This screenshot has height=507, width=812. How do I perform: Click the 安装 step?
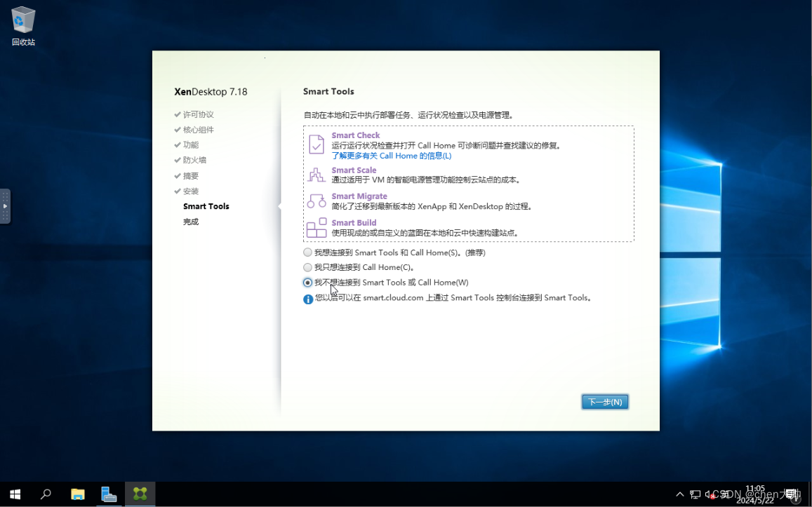(191, 191)
